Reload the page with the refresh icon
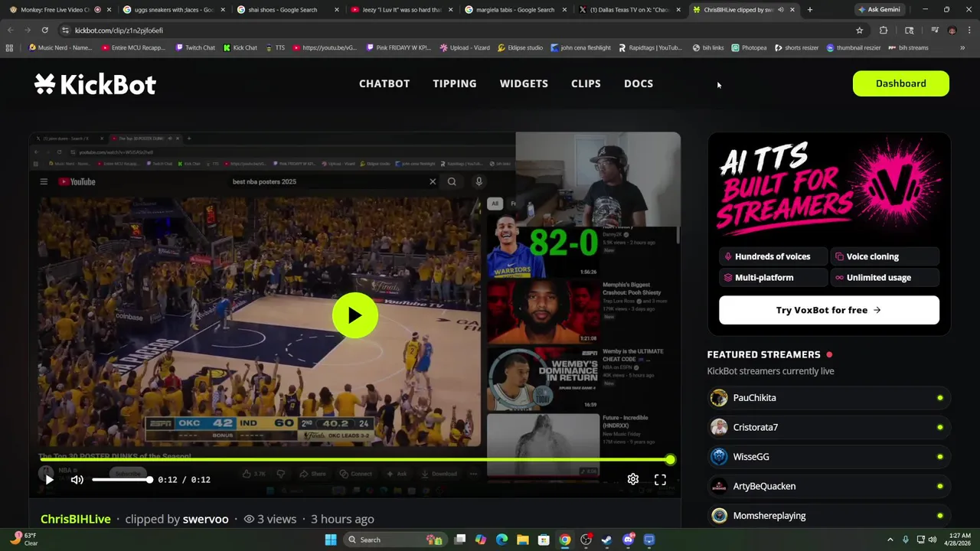 pyautogui.click(x=45, y=30)
